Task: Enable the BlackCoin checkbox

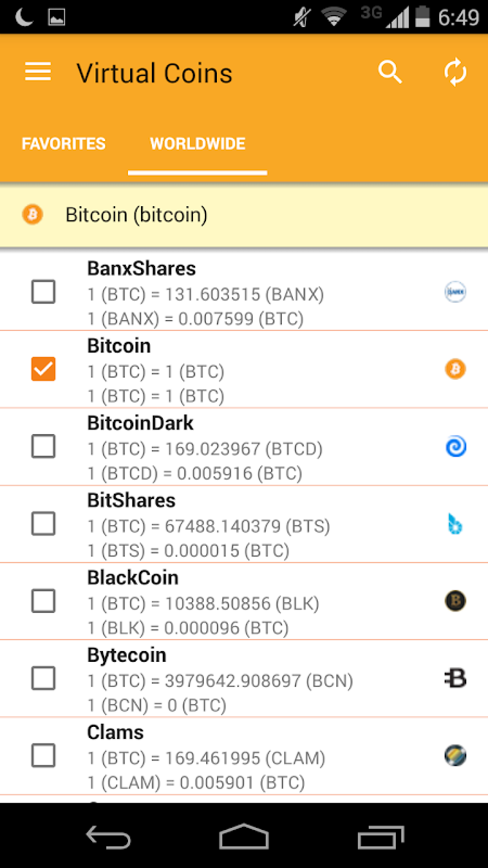Action: pos(44,601)
